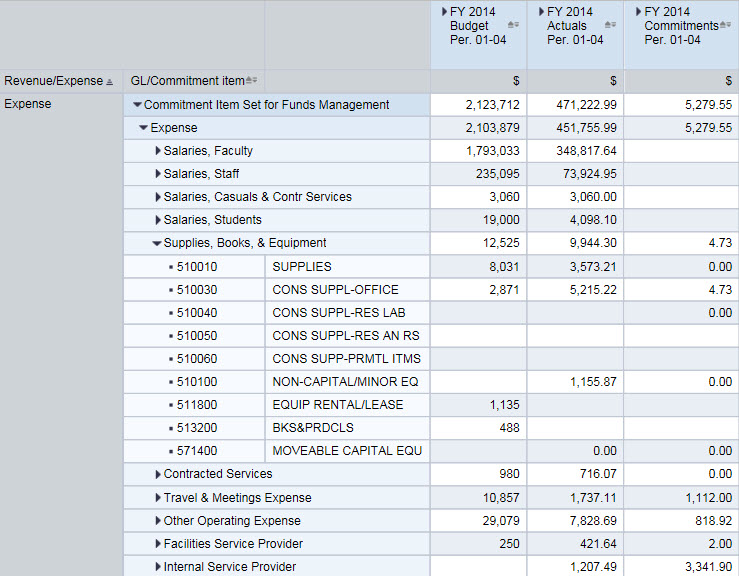This screenshot has height=576, width=739.
Task: Click the Expense label in Revenue/Expense column
Action: (28, 104)
